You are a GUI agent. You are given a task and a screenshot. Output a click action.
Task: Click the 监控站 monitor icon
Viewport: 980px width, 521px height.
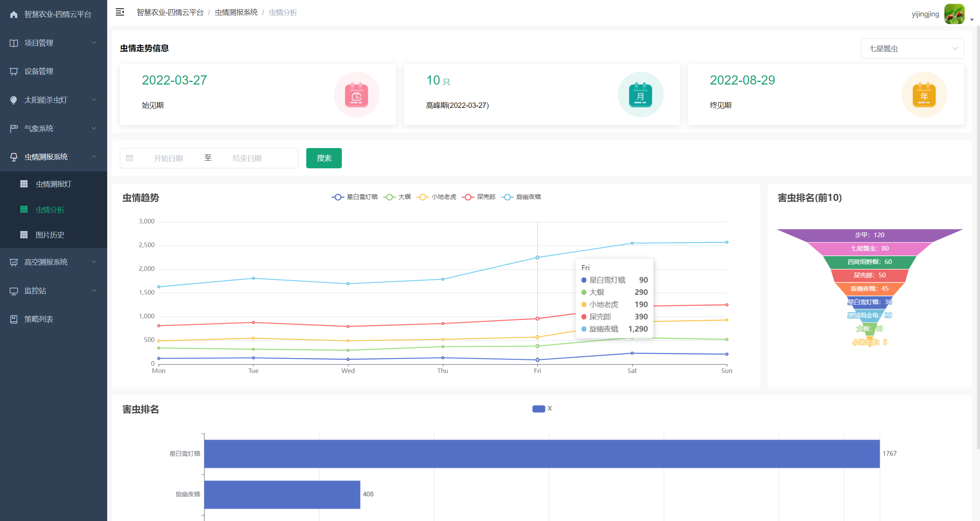coord(14,291)
